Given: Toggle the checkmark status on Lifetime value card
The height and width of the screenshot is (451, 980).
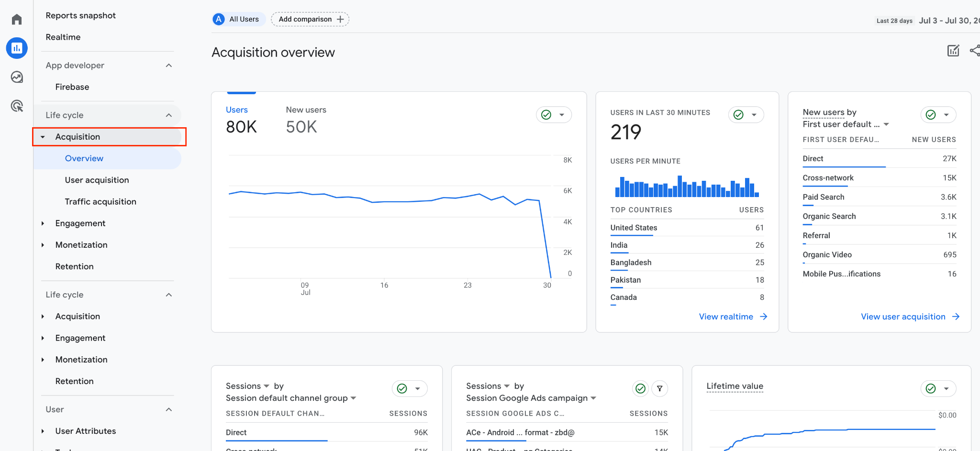Looking at the screenshot, I should (x=931, y=388).
